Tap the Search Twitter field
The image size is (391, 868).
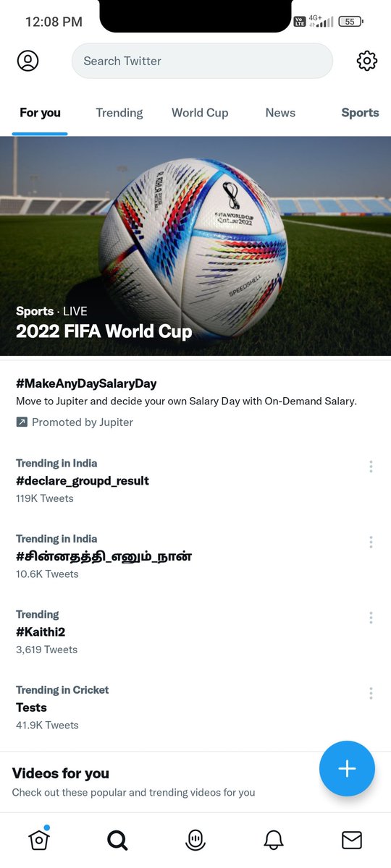tap(202, 61)
